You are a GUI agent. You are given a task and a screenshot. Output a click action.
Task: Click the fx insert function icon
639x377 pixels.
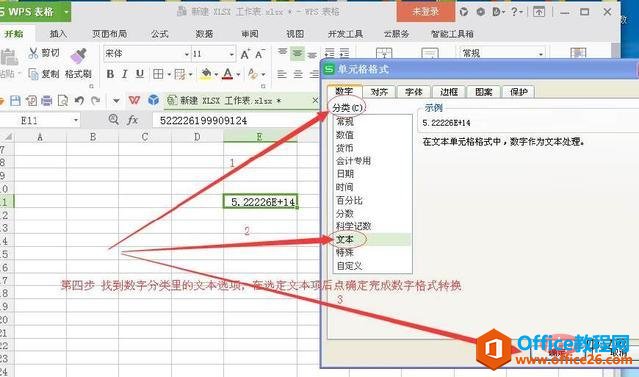click(132, 120)
